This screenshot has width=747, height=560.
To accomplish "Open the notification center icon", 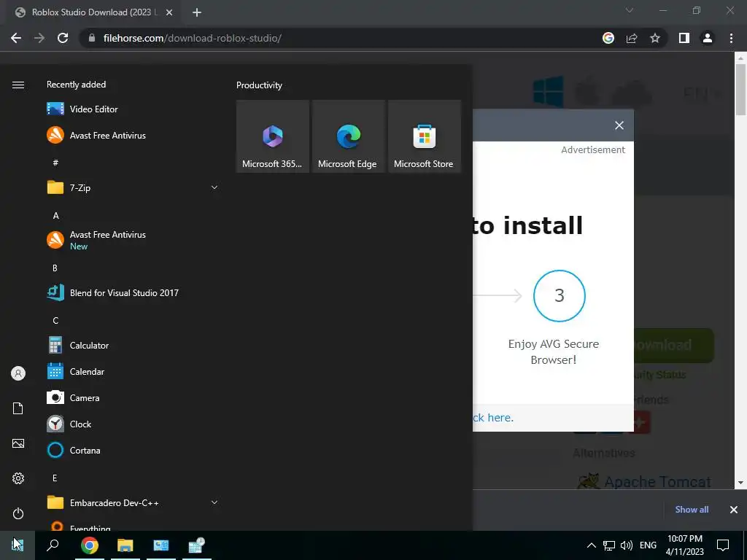I will click(x=723, y=545).
